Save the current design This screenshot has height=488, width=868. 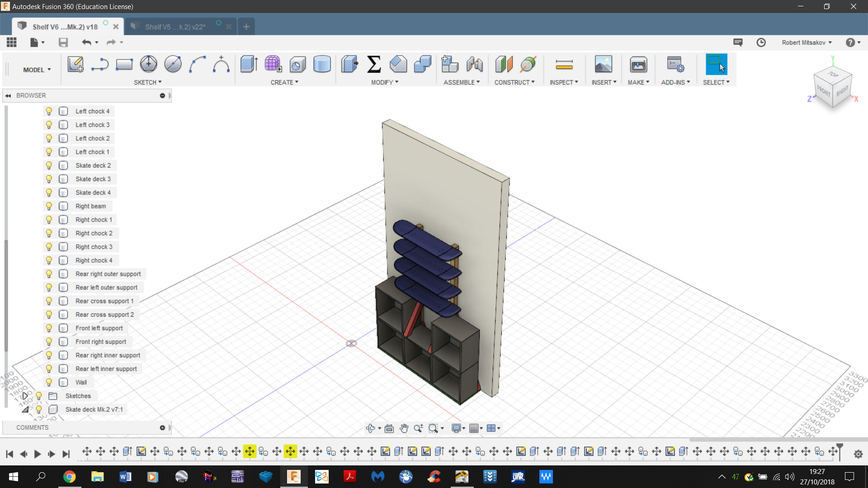(63, 42)
